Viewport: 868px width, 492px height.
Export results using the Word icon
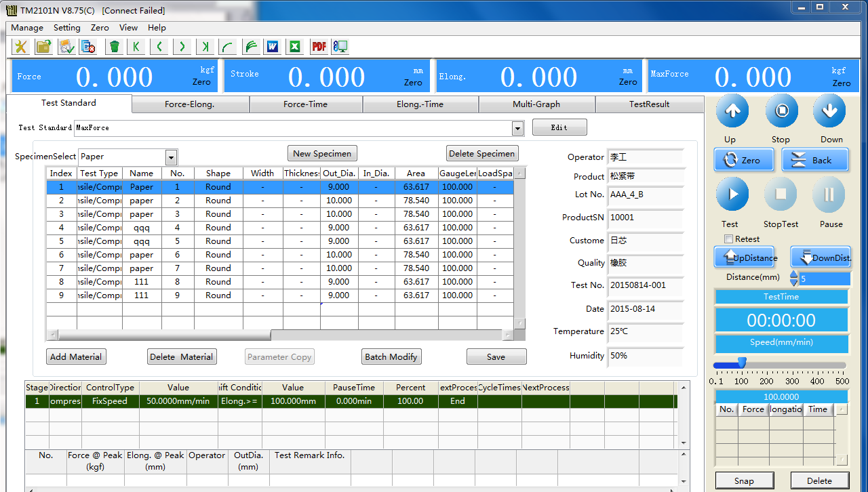273,46
